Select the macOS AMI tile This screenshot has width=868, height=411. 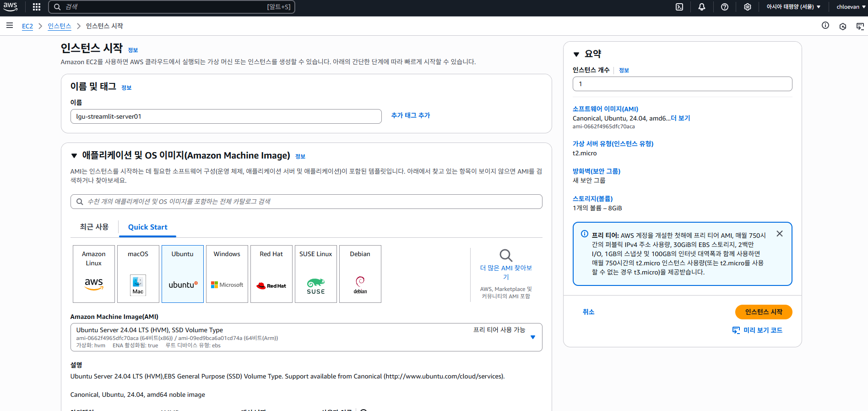pos(138,274)
